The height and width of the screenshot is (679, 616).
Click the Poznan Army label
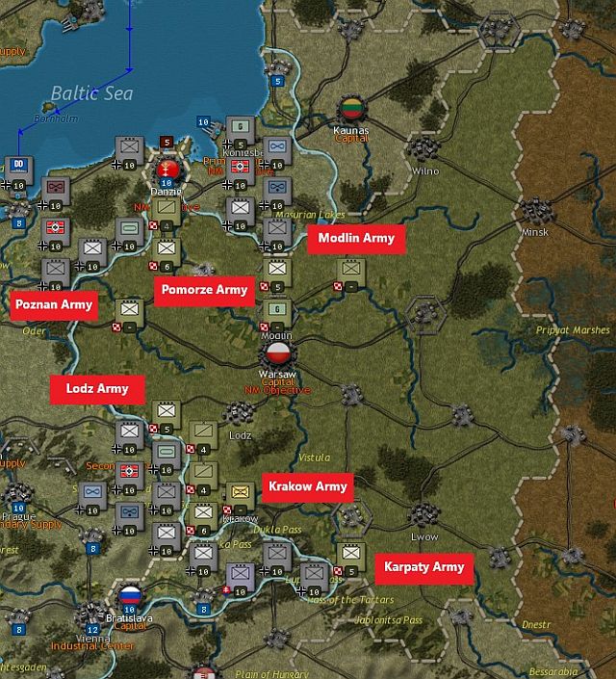(54, 305)
